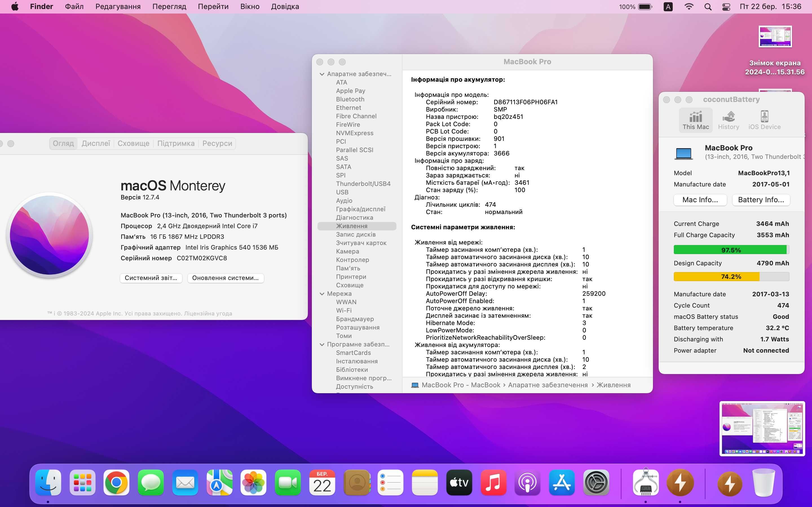This screenshot has width=812, height=507.
Task: Click the Mac Info button in coconutBattery
Action: (700, 200)
